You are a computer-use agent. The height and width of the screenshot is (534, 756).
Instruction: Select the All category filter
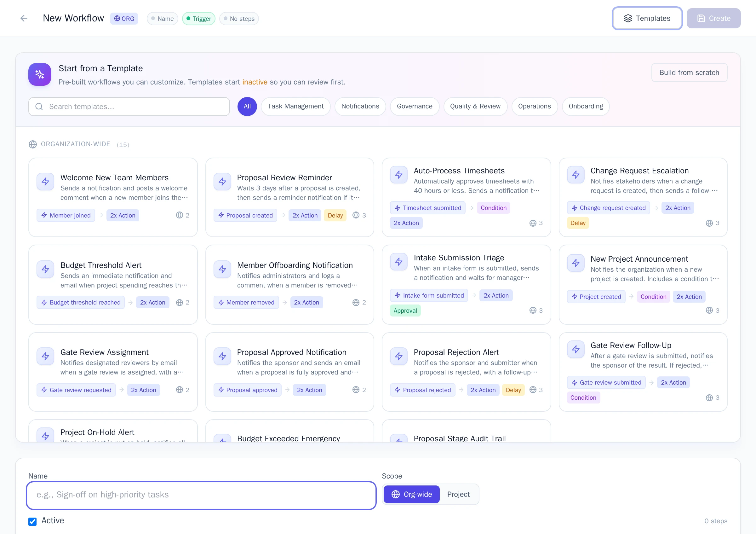247,107
